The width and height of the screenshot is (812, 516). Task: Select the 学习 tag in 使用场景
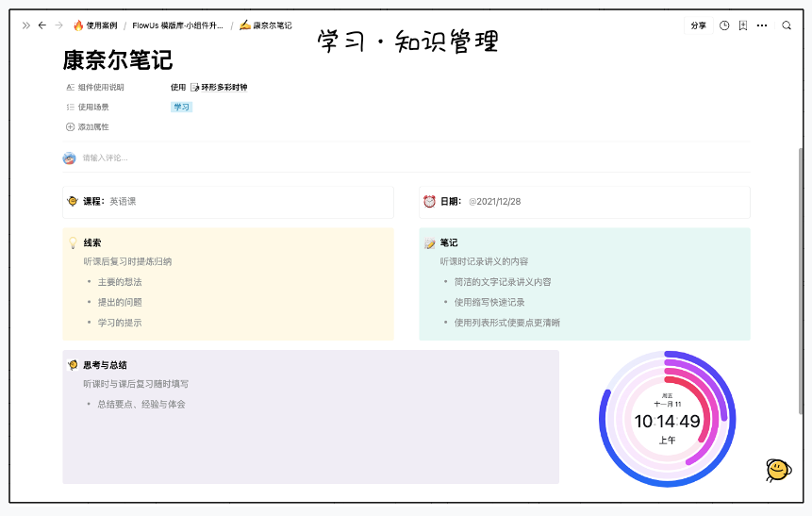[x=181, y=107]
